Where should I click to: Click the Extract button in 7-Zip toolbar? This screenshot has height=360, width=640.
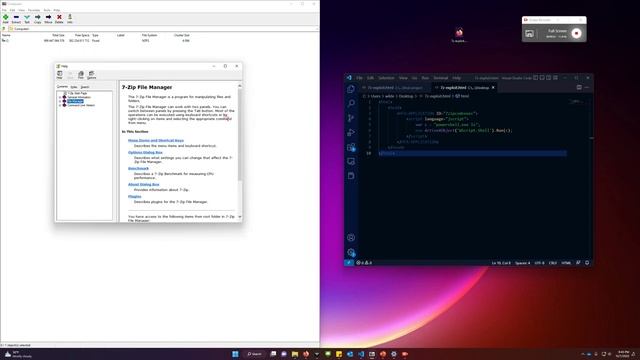pyautogui.click(x=16, y=18)
